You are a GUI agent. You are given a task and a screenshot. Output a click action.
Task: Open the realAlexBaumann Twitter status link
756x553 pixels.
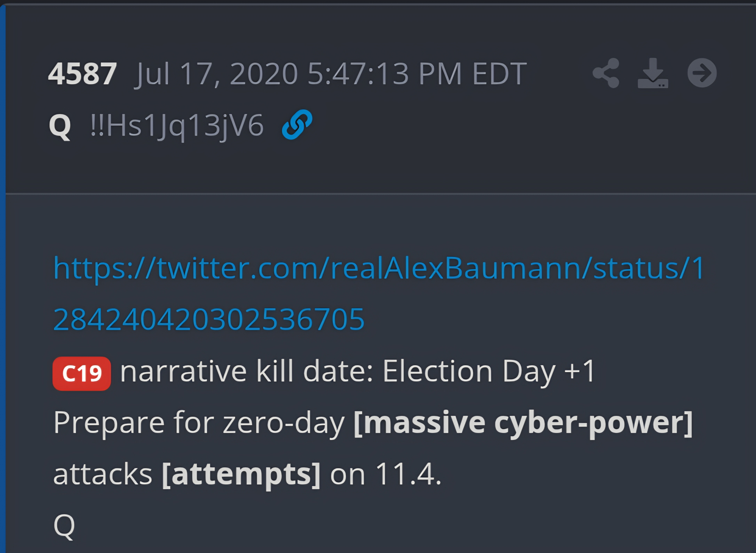(378, 268)
